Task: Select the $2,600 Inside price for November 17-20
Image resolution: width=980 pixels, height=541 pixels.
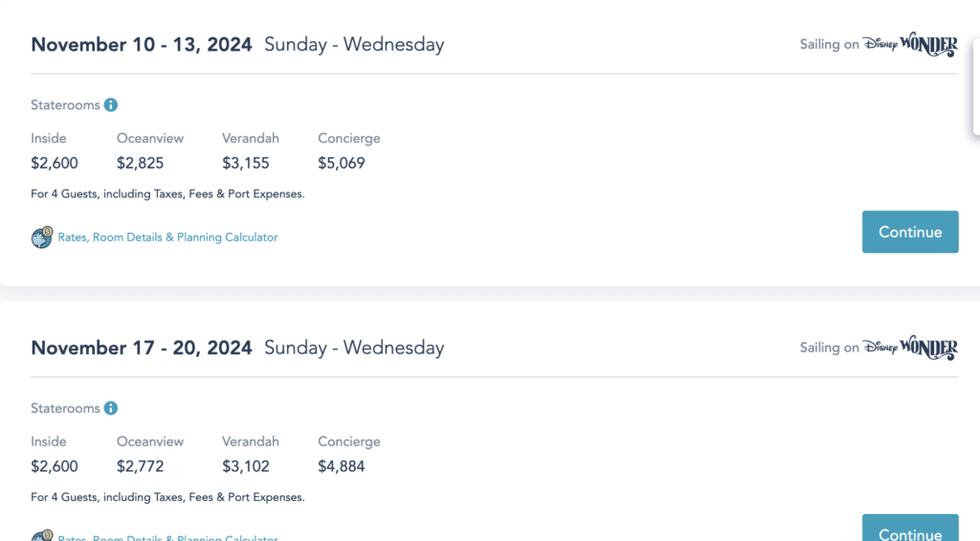Action: (55, 466)
